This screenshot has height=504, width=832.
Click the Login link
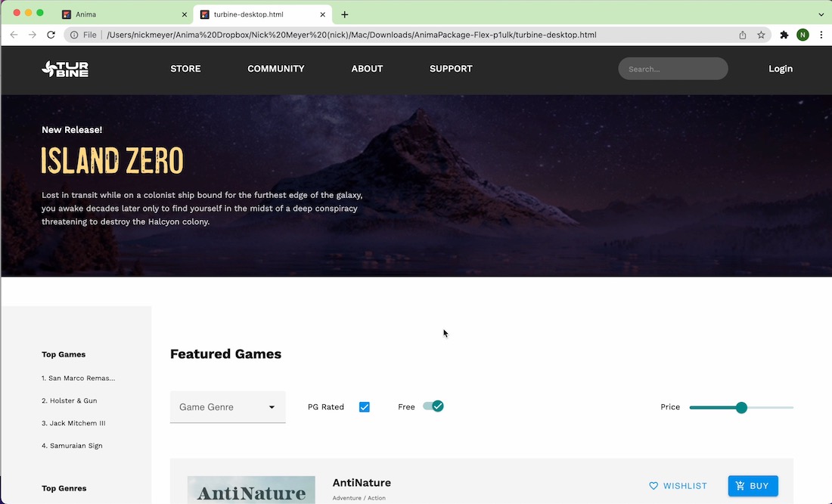coord(781,69)
